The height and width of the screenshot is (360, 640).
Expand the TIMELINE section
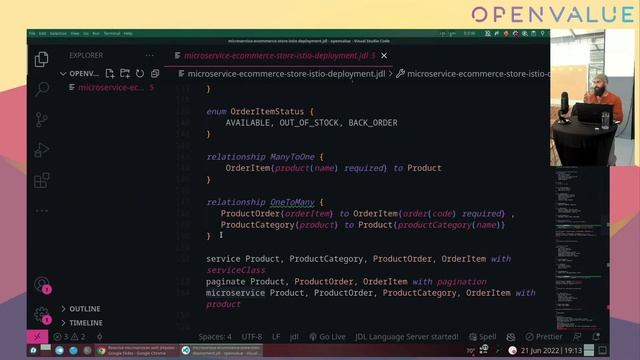click(x=82, y=323)
